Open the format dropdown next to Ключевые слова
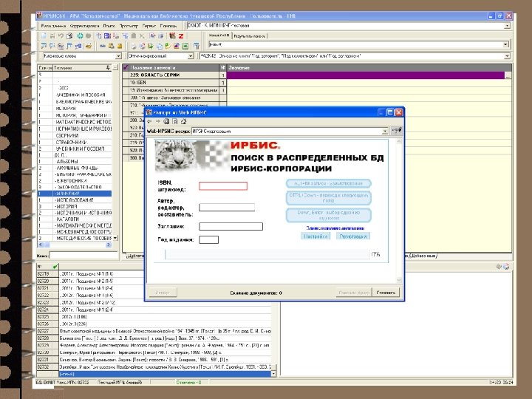The width and height of the screenshot is (532, 399). pos(191,56)
